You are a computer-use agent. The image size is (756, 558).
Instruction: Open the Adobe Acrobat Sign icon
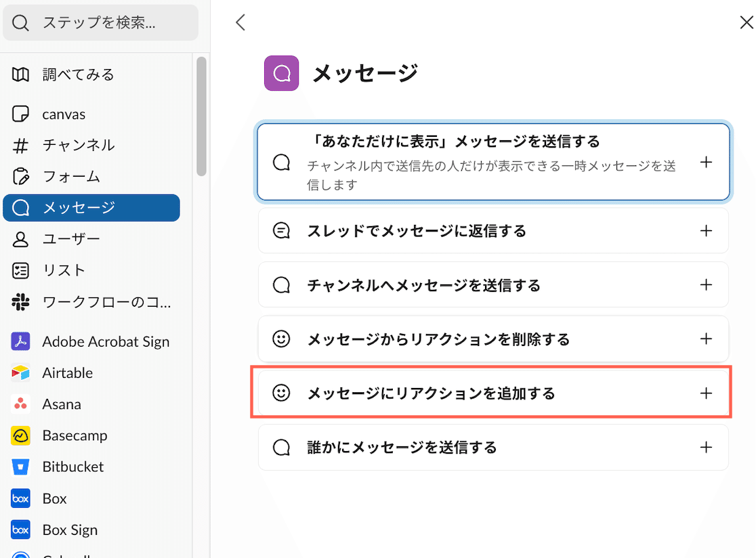20,341
